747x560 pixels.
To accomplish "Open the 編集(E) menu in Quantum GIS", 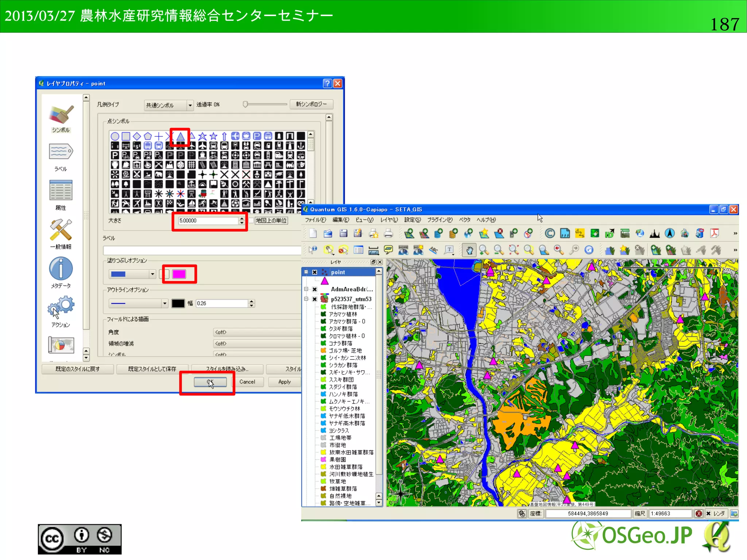I will (x=341, y=220).
